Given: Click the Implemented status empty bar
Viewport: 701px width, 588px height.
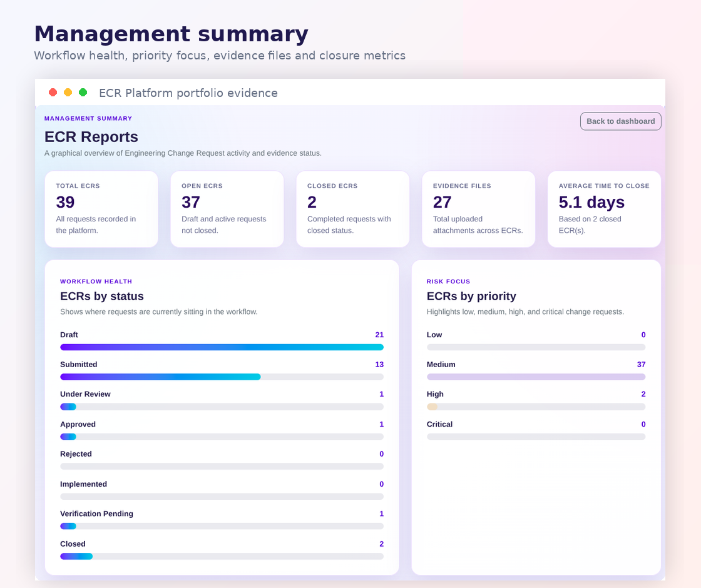Looking at the screenshot, I should pyautogui.click(x=222, y=497).
